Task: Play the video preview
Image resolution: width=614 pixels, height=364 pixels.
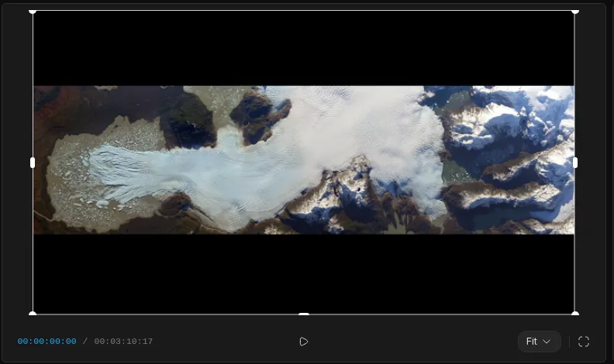Action: (x=303, y=342)
